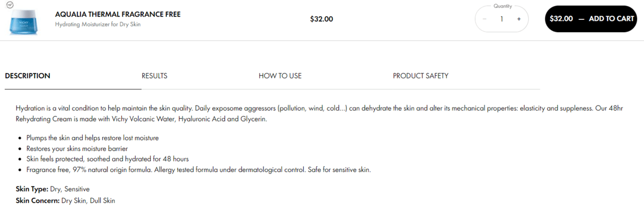Viewport: 644px width, 209px height.
Task: Click the 'Plumps the skin' bullet point
Action: click(92, 138)
